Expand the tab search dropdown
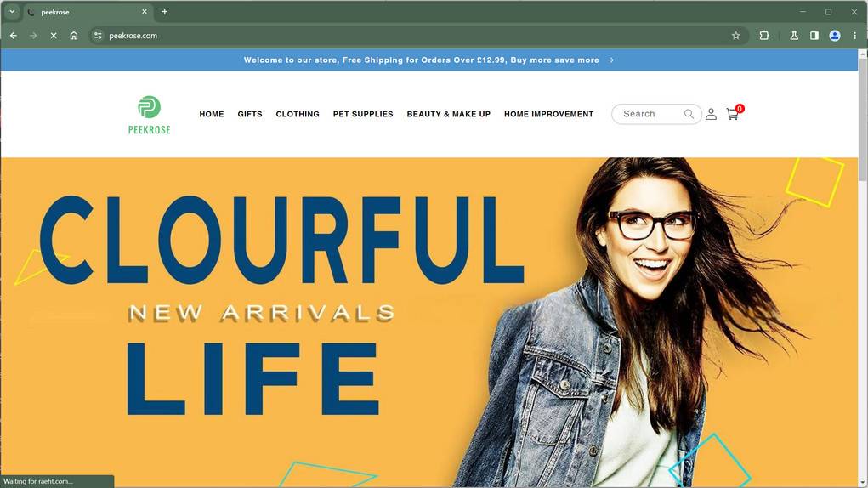868x488 pixels. [12, 12]
